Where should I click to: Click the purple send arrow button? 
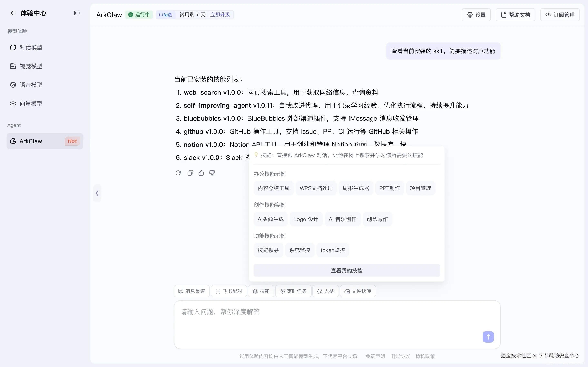(x=488, y=337)
